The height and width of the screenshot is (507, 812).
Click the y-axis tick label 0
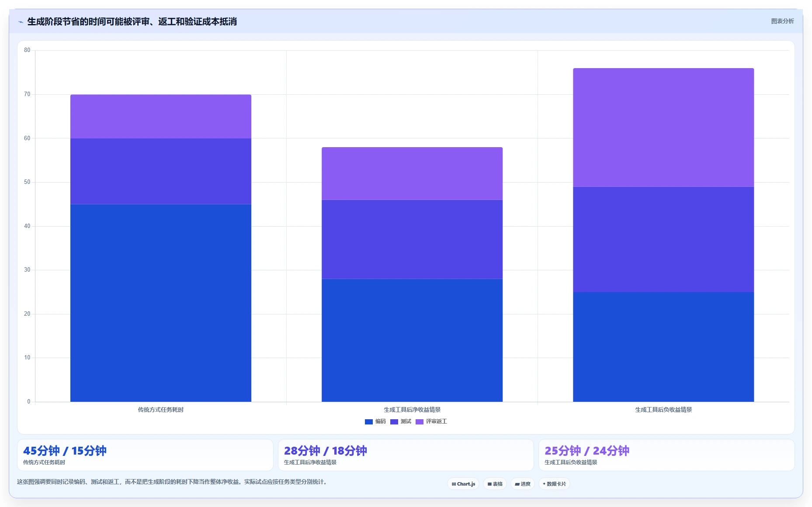pos(29,402)
